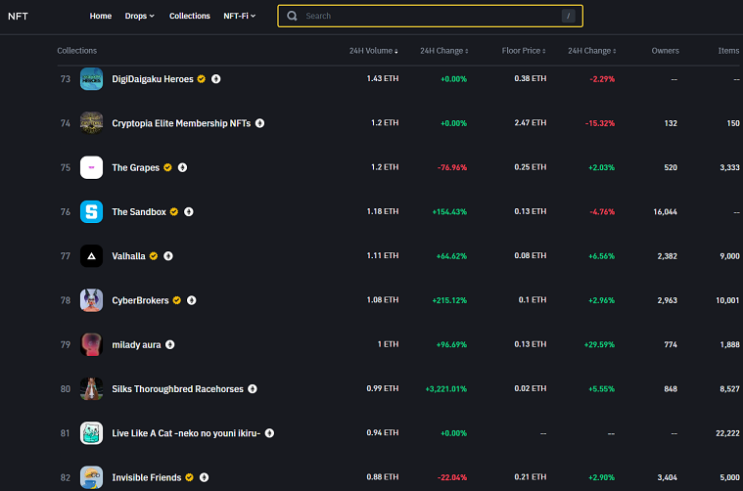The width and height of the screenshot is (743, 491).
Task: Open Cryptopia Elite Membership NFTs link
Action: 181,123
